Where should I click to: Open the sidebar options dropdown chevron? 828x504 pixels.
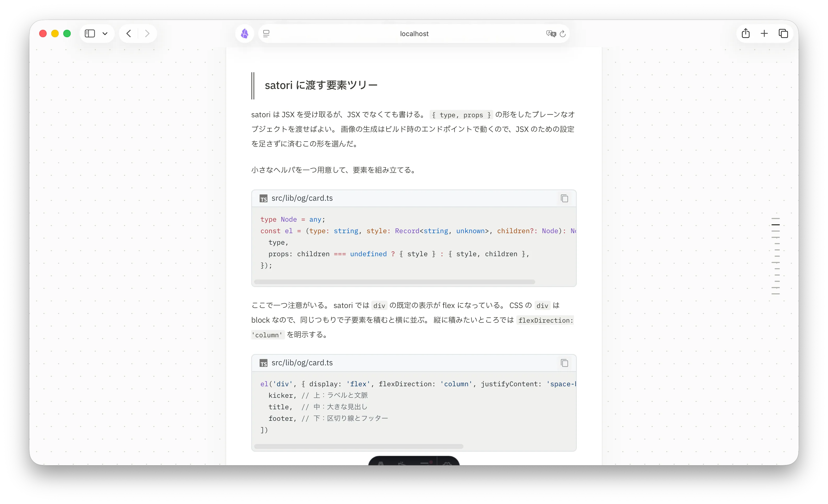(x=105, y=33)
